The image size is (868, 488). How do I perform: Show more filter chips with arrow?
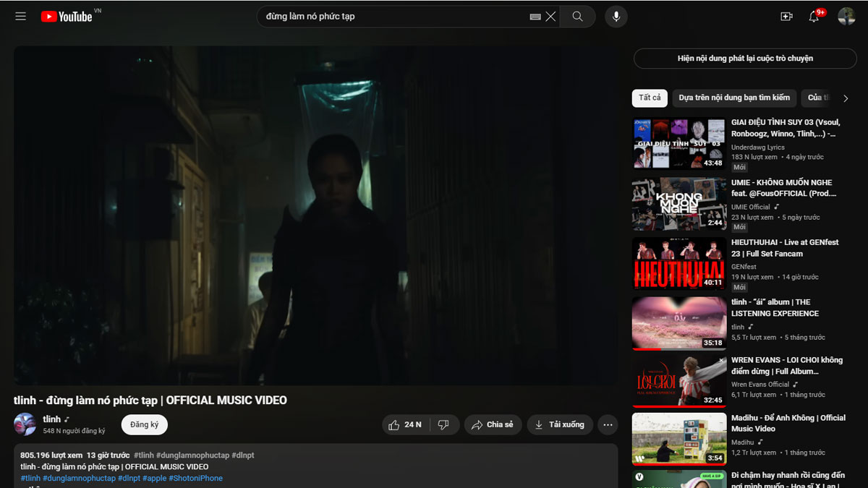(x=846, y=98)
